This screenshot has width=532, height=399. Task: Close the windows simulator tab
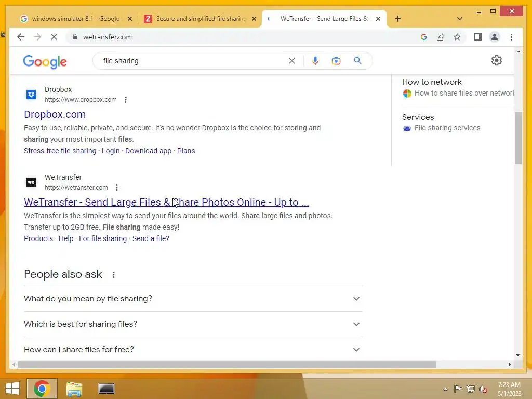(129, 19)
